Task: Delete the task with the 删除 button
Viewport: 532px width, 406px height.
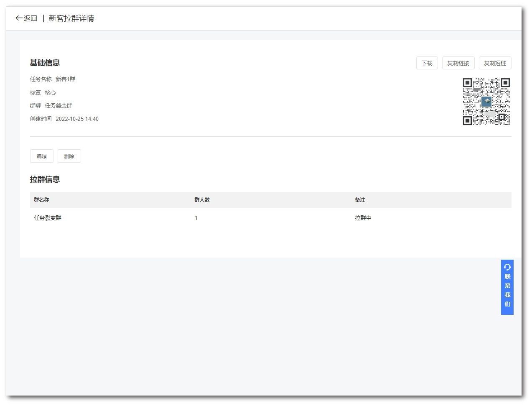Action: (69, 156)
